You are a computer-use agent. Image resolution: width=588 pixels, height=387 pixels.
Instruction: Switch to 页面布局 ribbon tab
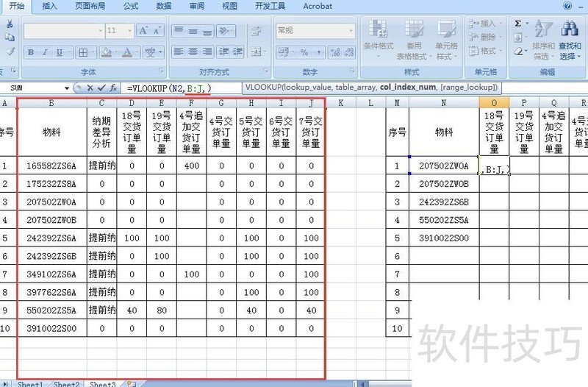pyautogui.click(x=90, y=6)
